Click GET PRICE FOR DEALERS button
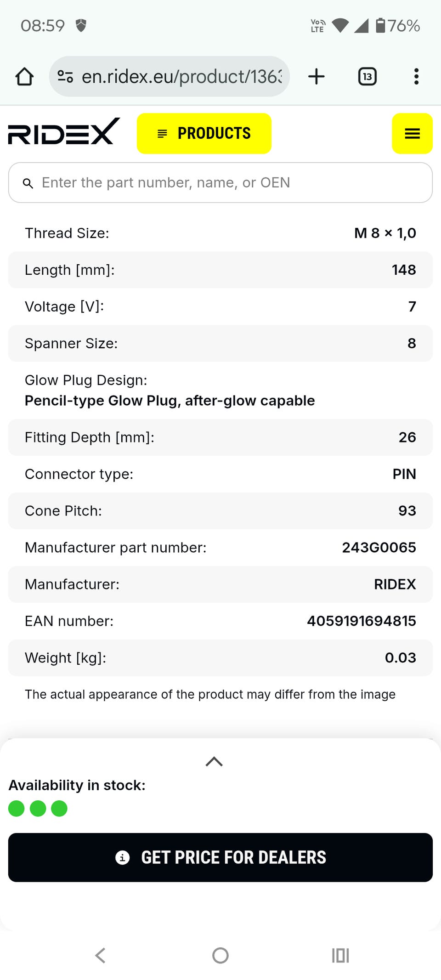441x980 pixels. (x=220, y=857)
